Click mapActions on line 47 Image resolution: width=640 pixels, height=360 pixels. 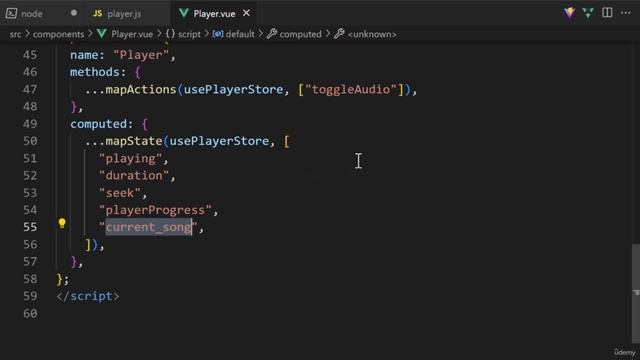pos(141,89)
